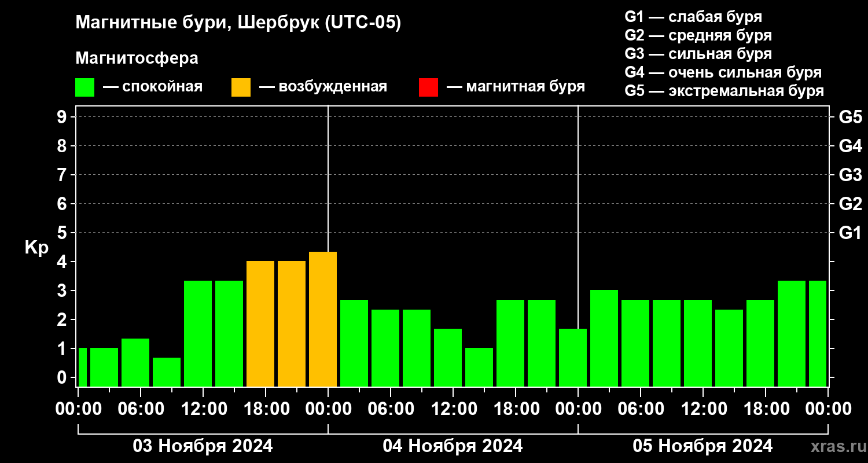Viewport: 868px width, 463px height.
Task: Click the 'Kp' axis label
Action: point(36,247)
